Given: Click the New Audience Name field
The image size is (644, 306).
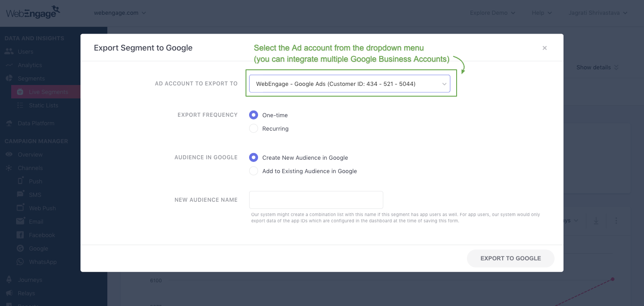Looking at the screenshot, I should [x=316, y=200].
